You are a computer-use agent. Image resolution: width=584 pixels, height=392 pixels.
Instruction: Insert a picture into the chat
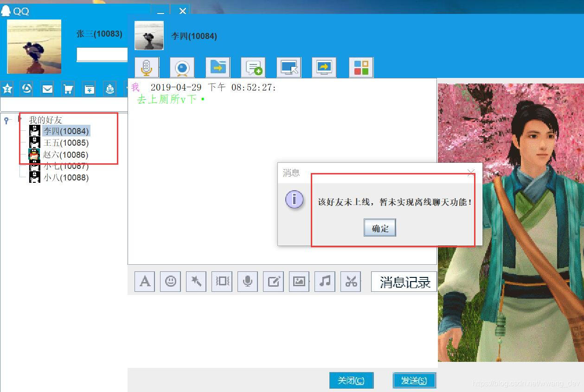[299, 281]
